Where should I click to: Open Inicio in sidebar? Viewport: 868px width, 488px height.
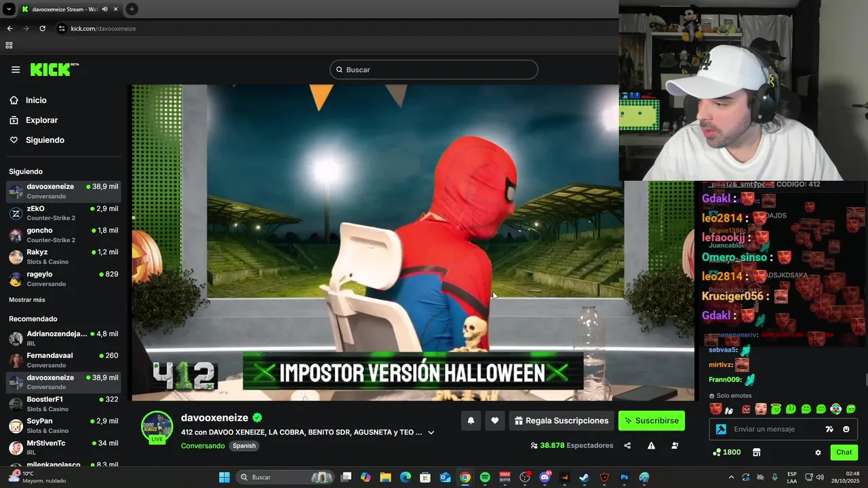coord(36,100)
